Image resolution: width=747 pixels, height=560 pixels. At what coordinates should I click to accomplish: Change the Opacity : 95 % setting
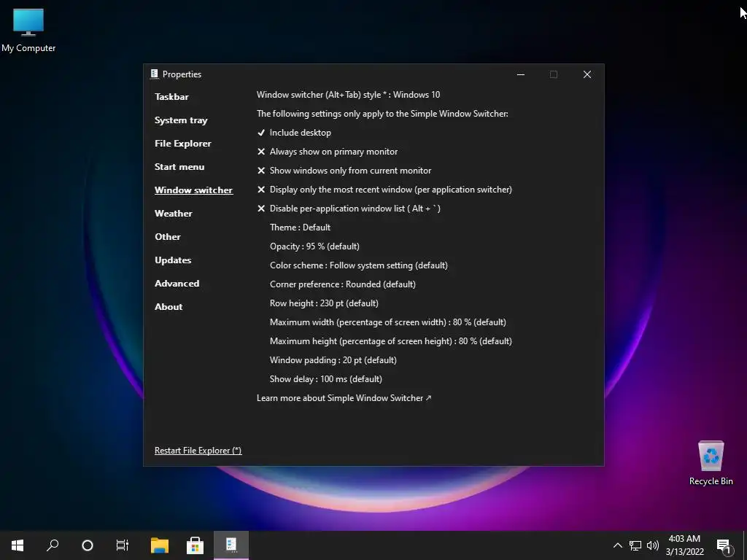coord(314,246)
